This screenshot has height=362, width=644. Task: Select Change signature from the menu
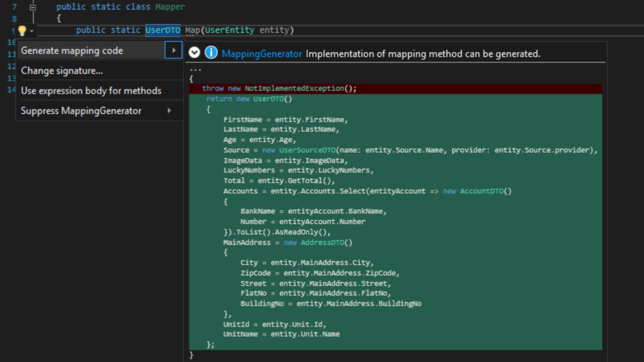click(x=62, y=70)
